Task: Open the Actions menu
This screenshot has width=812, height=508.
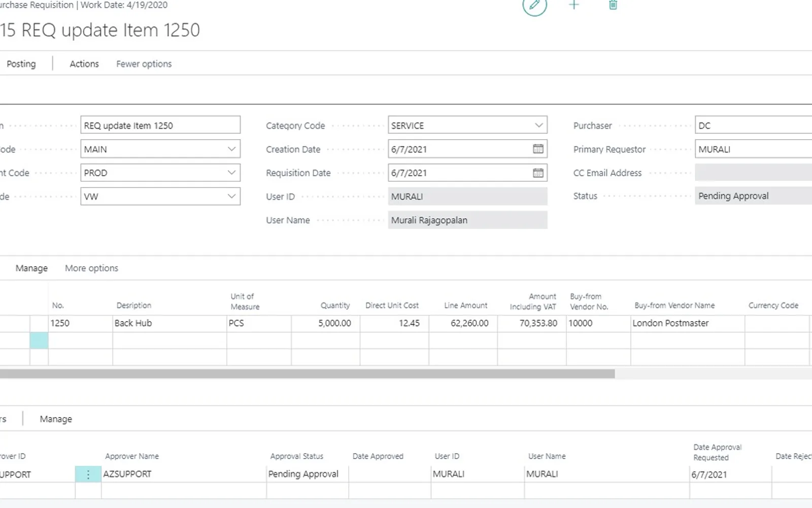Action: click(x=84, y=64)
